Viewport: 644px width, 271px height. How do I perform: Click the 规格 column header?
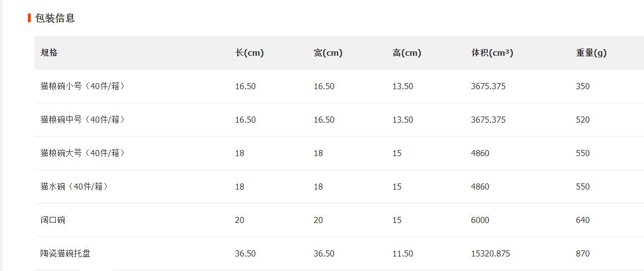49,52
